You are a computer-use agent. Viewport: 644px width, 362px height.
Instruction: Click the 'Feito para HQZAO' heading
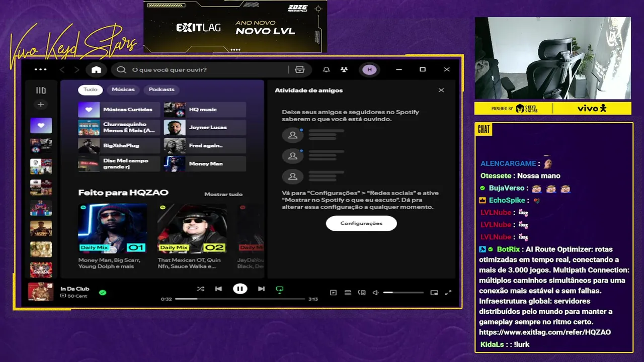[123, 193]
